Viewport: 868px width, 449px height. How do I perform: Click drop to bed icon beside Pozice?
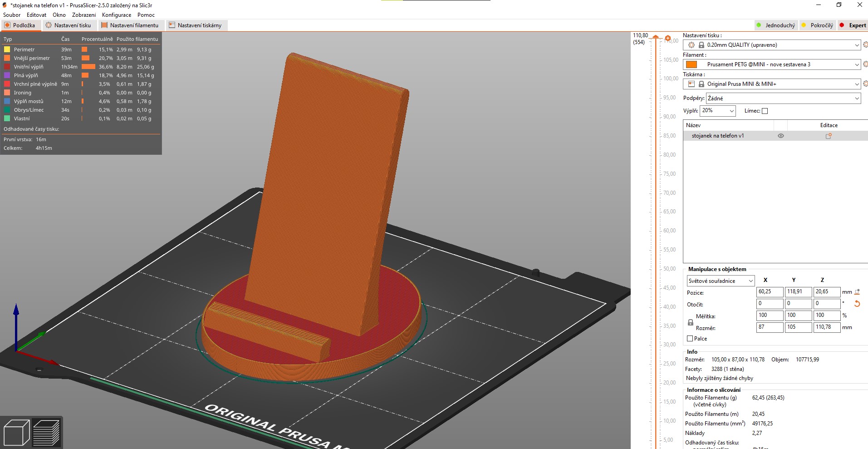click(x=857, y=292)
